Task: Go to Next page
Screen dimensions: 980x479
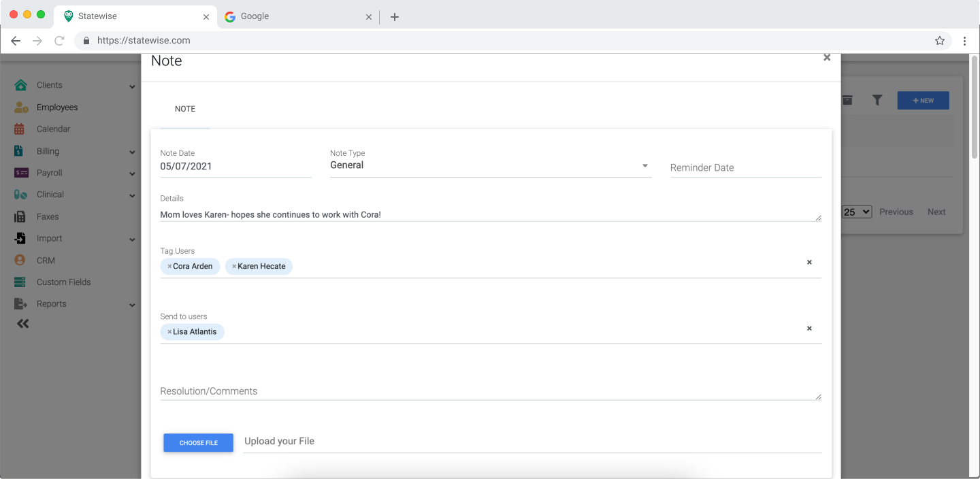Action: (x=936, y=212)
